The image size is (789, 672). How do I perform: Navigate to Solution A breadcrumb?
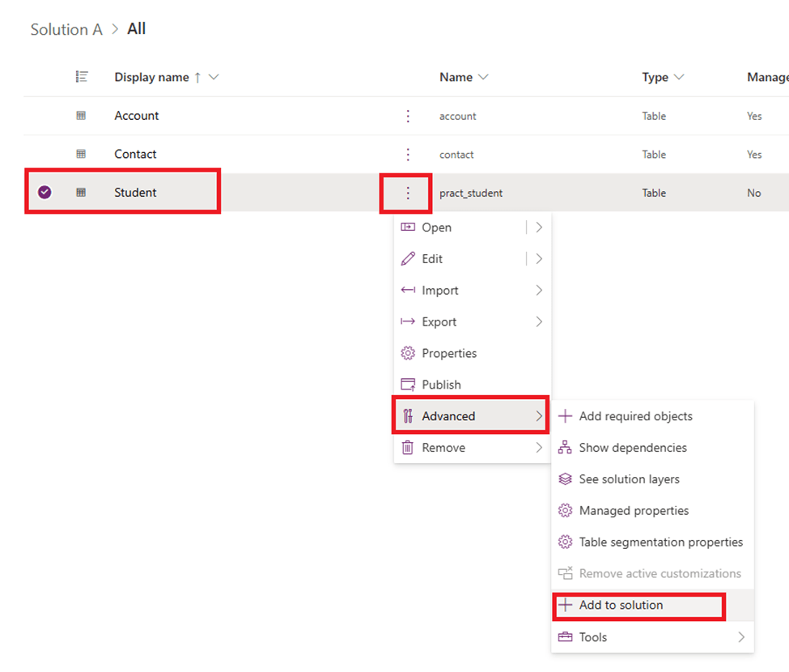point(66,29)
